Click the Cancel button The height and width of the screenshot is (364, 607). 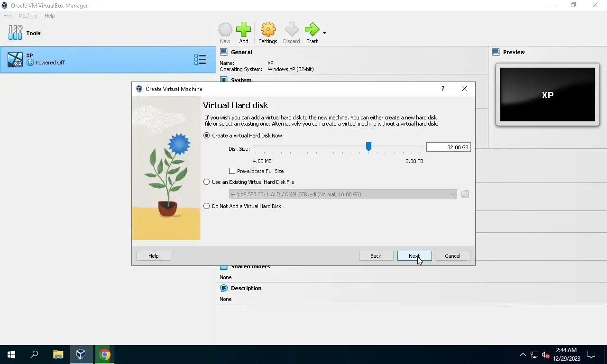(453, 256)
